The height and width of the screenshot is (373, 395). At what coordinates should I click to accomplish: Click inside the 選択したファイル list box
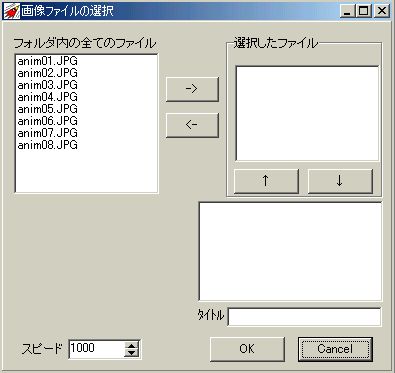coord(307,113)
